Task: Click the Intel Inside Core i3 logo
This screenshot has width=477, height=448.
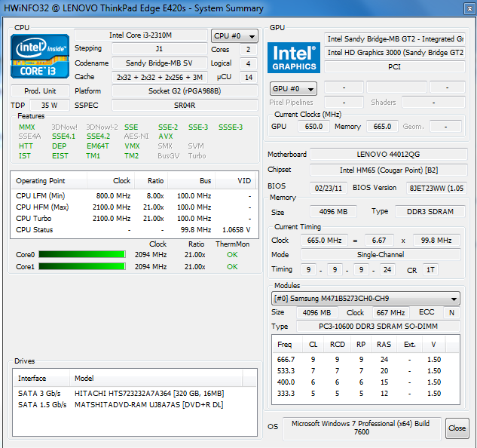Action: pyautogui.click(x=40, y=57)
